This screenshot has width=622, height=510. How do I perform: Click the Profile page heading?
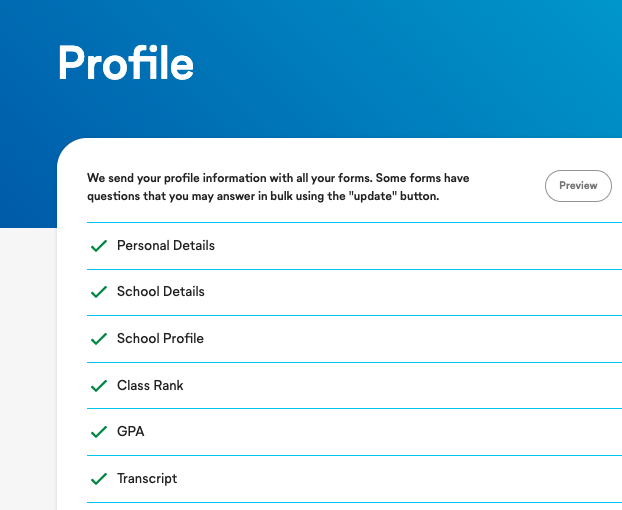click(126, 63)
